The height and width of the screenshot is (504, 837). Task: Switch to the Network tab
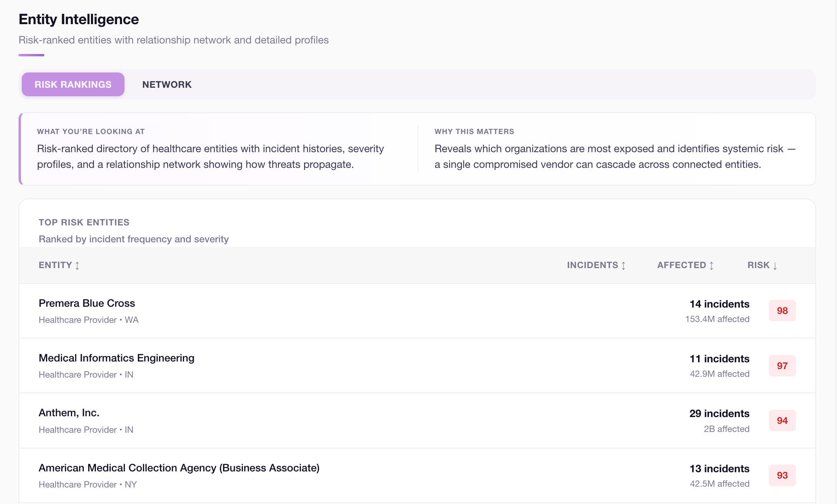(x=167, y=85)
